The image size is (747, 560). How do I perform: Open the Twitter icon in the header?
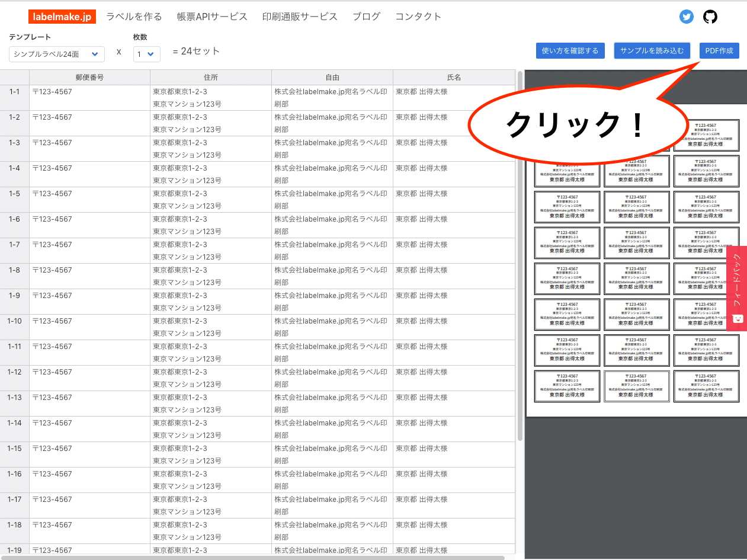pos(687,17)
